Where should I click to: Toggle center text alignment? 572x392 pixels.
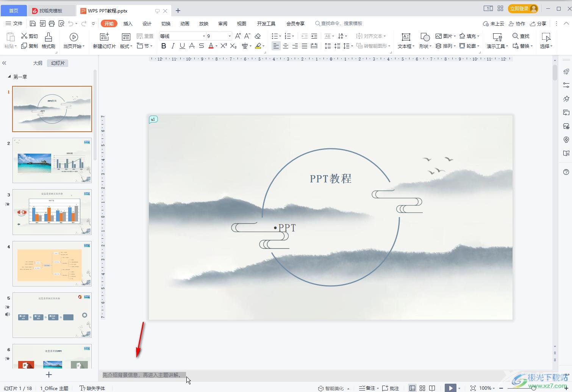[286, 46]
